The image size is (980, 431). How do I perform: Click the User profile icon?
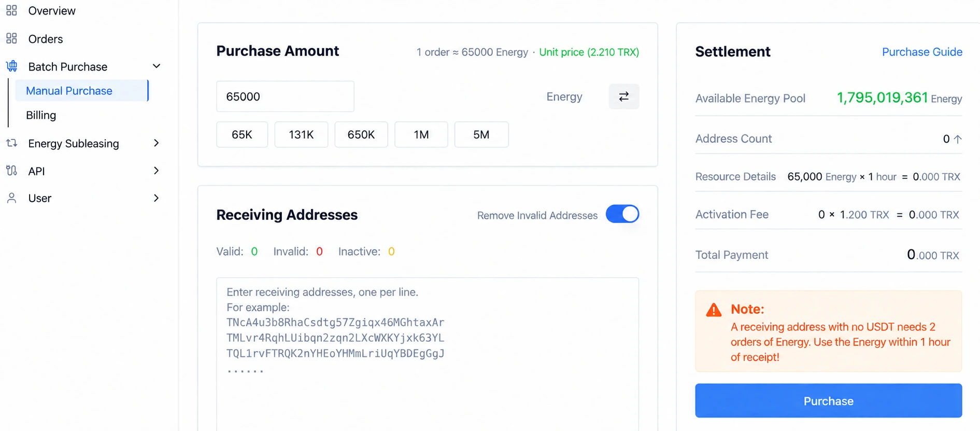point(11,198)
